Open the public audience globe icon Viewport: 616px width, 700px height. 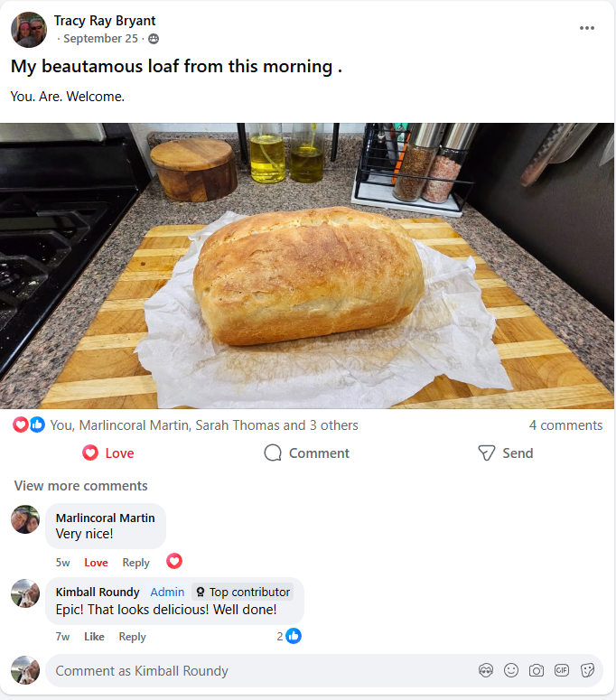154,39
